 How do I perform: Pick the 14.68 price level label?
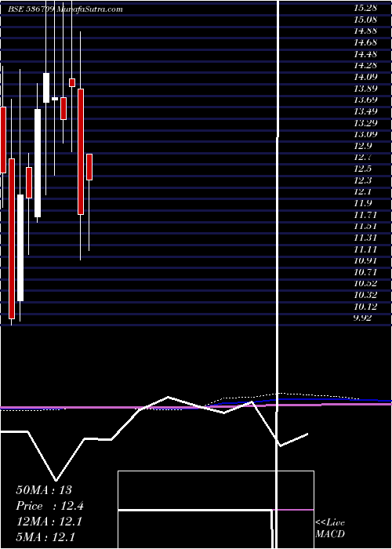(365, 42)
